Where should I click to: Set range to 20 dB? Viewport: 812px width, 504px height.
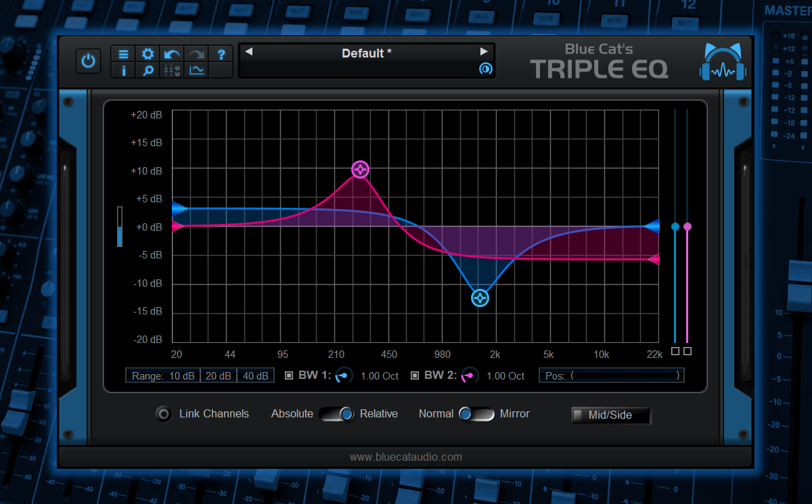[219, 376]
